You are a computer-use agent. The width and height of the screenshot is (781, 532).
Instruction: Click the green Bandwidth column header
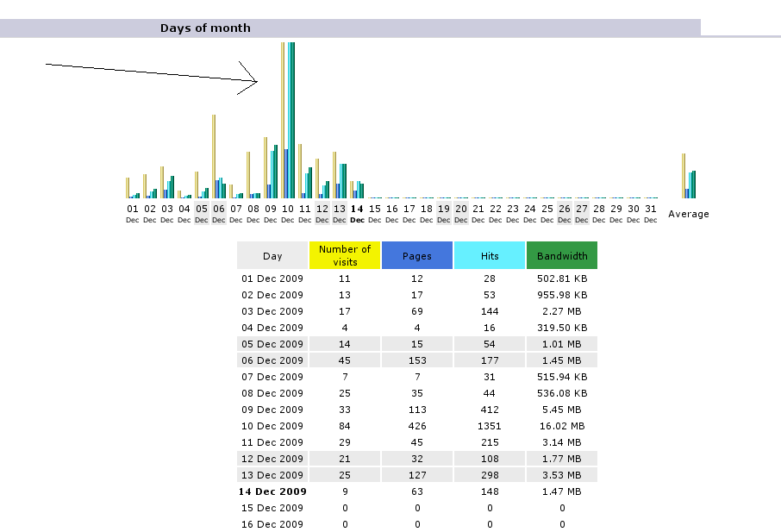[562, 255]
